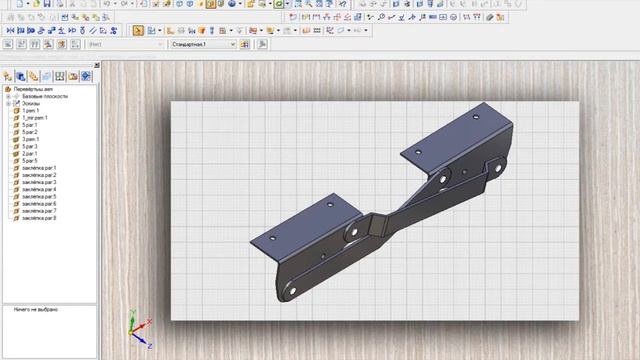Select 5.par:5 in the tree
This screenshot has height=360, width=640.
click(29, 161)
